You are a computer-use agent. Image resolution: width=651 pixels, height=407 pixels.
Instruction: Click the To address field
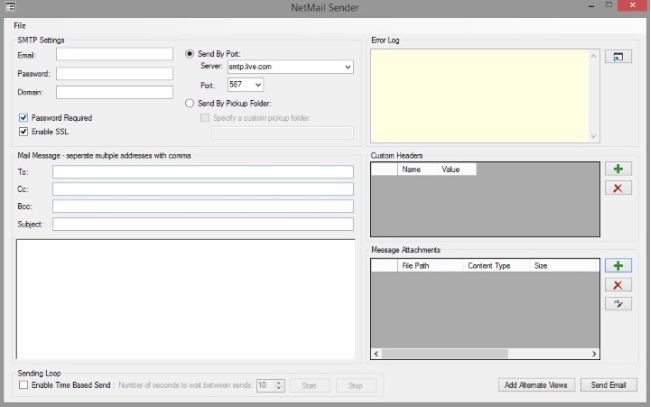coord(203,172)
